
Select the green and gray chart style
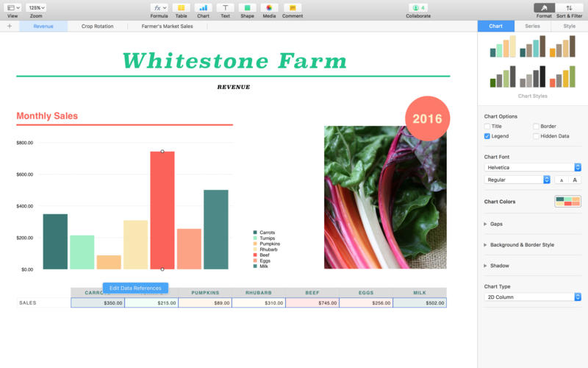(503, 77)
